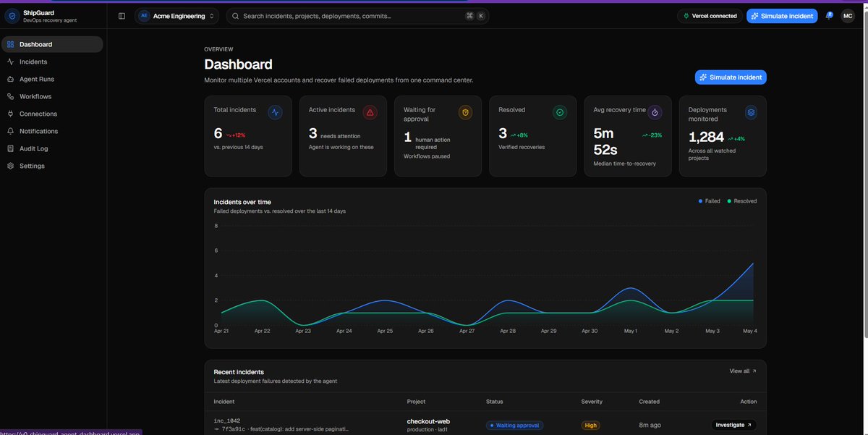The width and height of the screenshot is (868, 435).
Task: Click the 'Recent incidents' section title
Action: click(239, 372)
